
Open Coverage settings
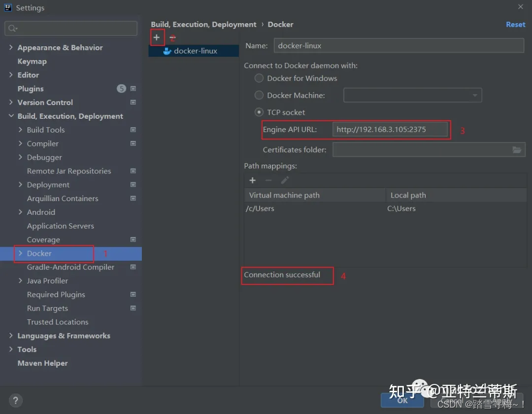click(x=43, y=240)
